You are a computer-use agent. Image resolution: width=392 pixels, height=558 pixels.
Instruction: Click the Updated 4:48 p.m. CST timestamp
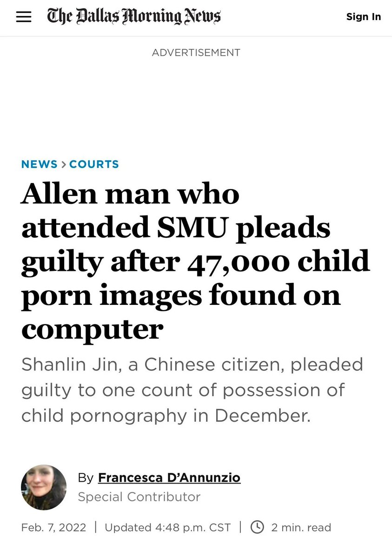click(167, 527)
